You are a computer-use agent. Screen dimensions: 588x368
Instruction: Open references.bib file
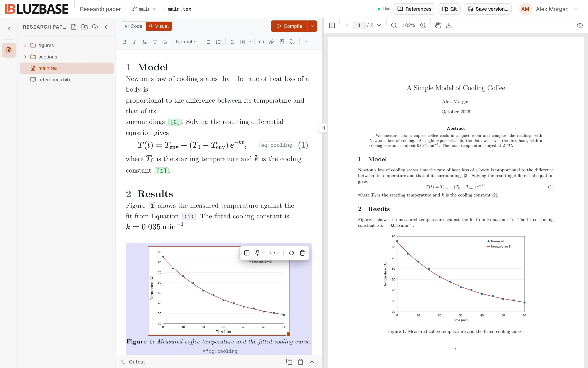[67, 80]
